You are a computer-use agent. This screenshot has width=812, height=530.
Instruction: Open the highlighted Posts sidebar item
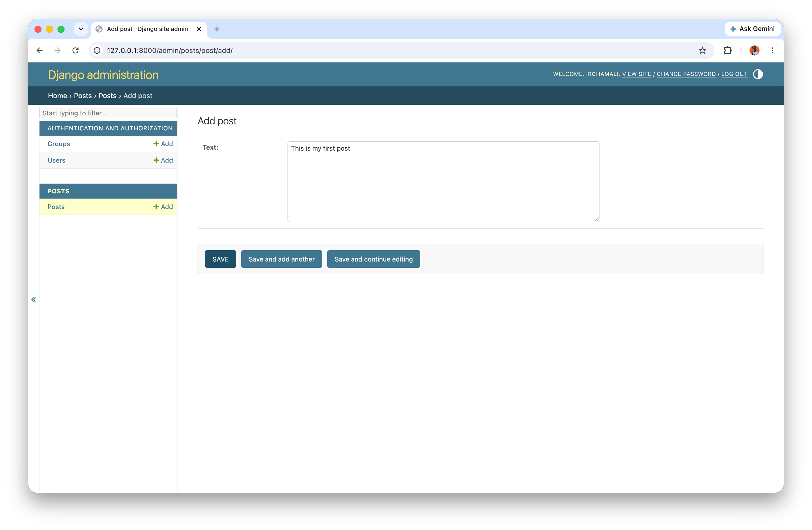pyautogui.click(x=56, y=207)
